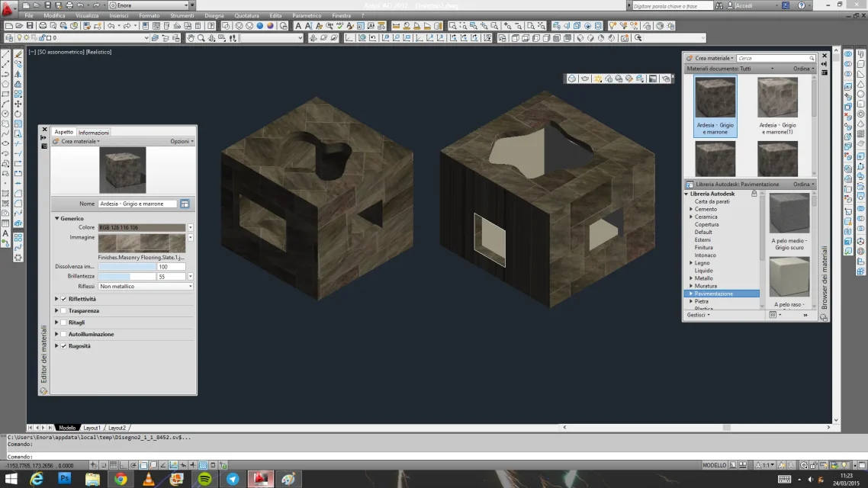The image size is (868, 488).
Task: Click the Crea materiale icon in material browser
Action: point(690,58)
